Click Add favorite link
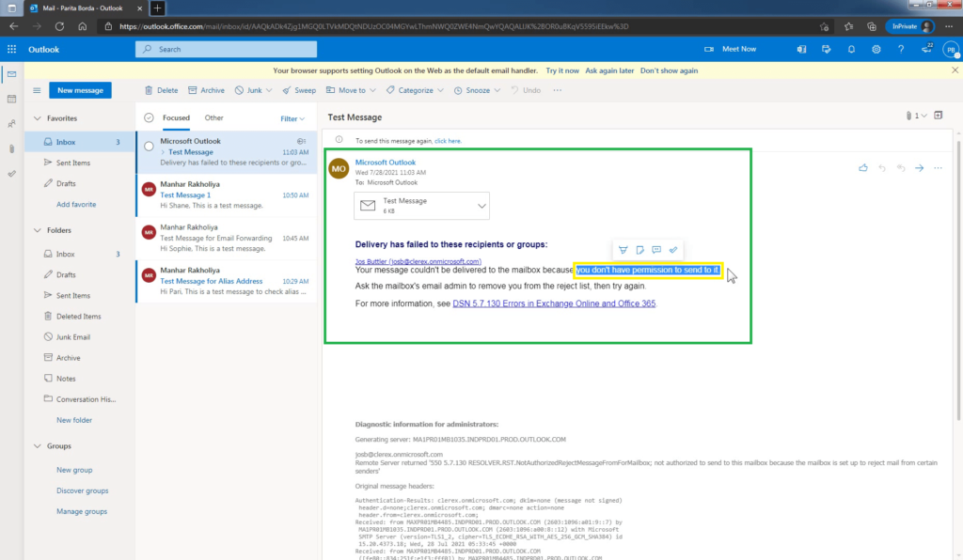Image resolution: width=963 pixels, height=560 pixels. (x=76, y=204)
